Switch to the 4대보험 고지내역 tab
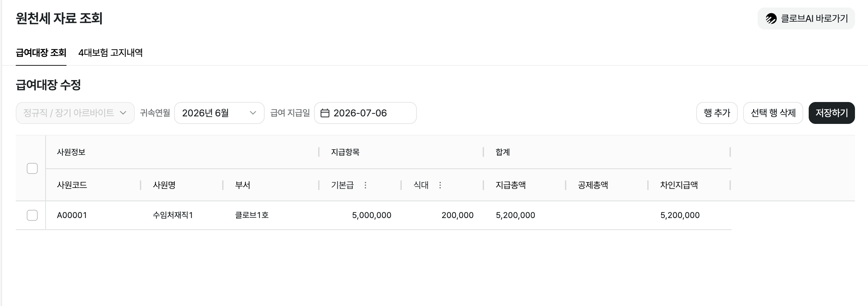Viewport: 868px width, 306px height. point(110,53)
